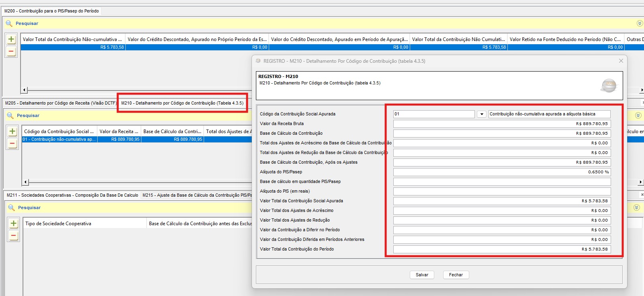
Task: Close the REGISTRO M210 dialog
Action: pyautogui.click(x=621, y=61)
